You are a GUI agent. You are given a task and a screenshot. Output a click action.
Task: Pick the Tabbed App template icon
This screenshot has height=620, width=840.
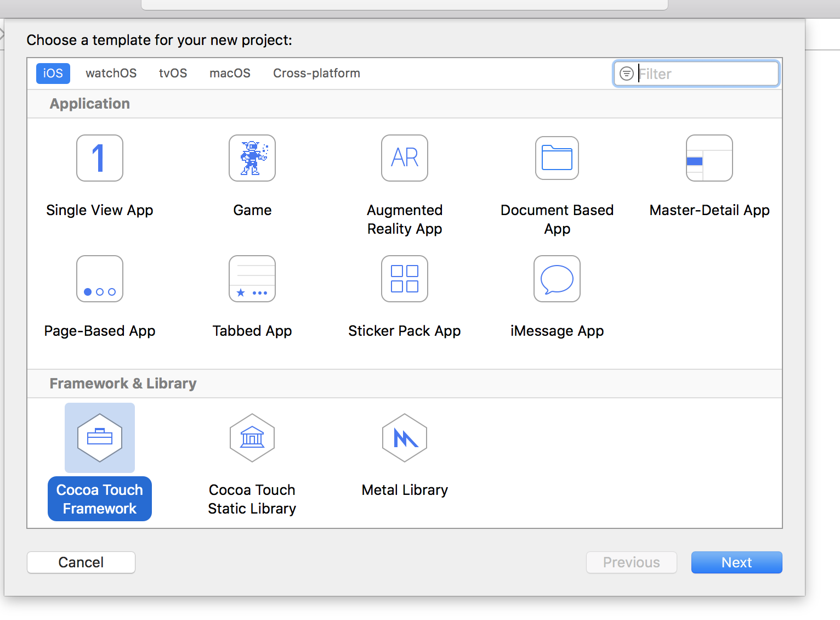252,279
